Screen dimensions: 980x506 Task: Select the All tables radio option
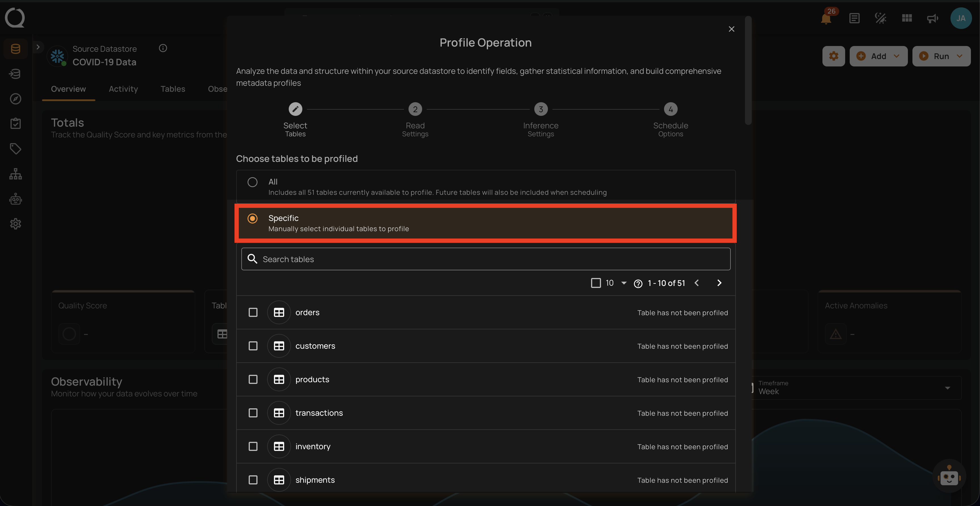252,182
